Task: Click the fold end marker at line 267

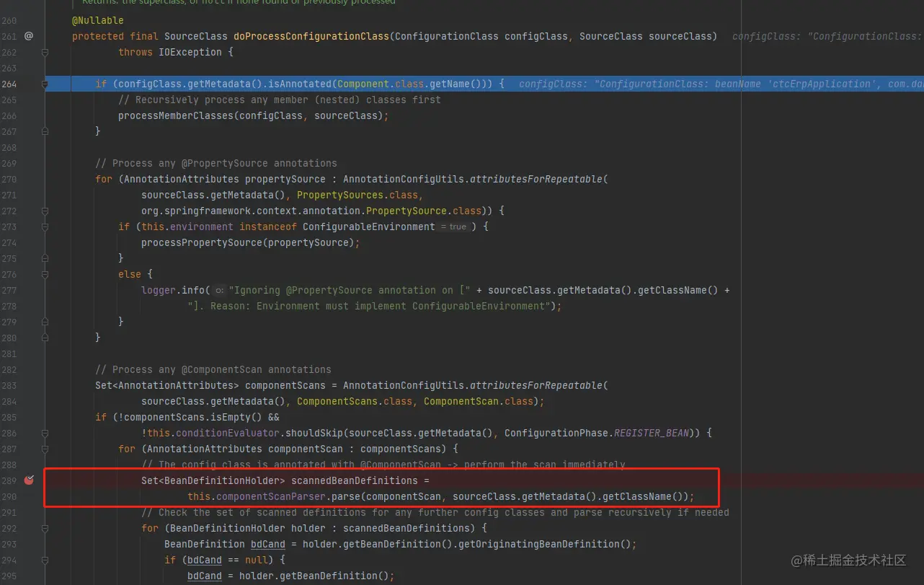Action: pos(45,131)
